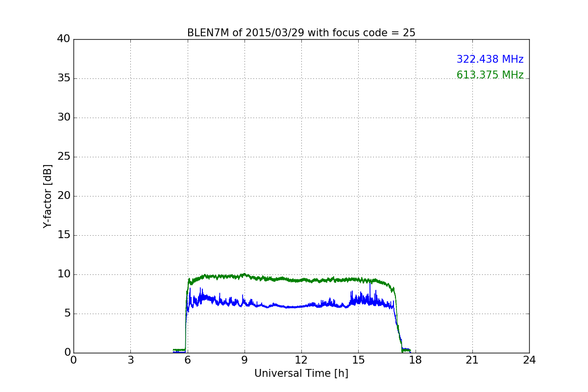
Task: Click the y-axis tick label 25
Action: click(x=64, y=157)
